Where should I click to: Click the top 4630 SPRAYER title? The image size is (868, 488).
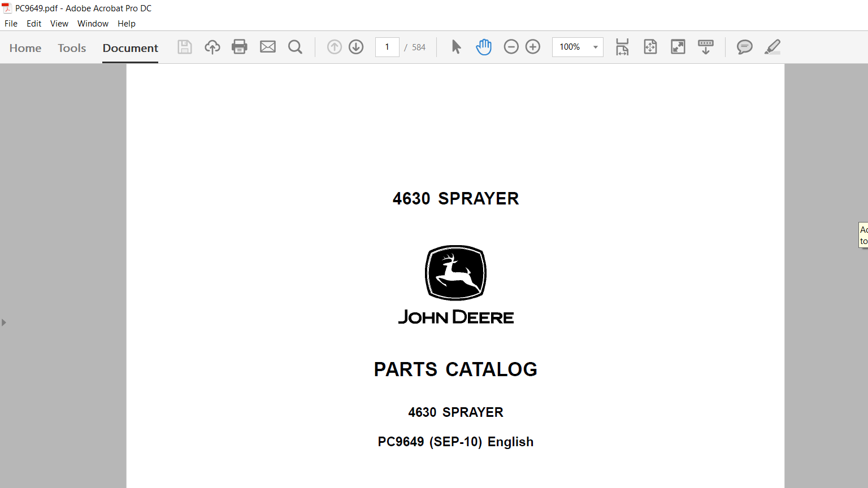pyautogui.click(x=455, y=199)
